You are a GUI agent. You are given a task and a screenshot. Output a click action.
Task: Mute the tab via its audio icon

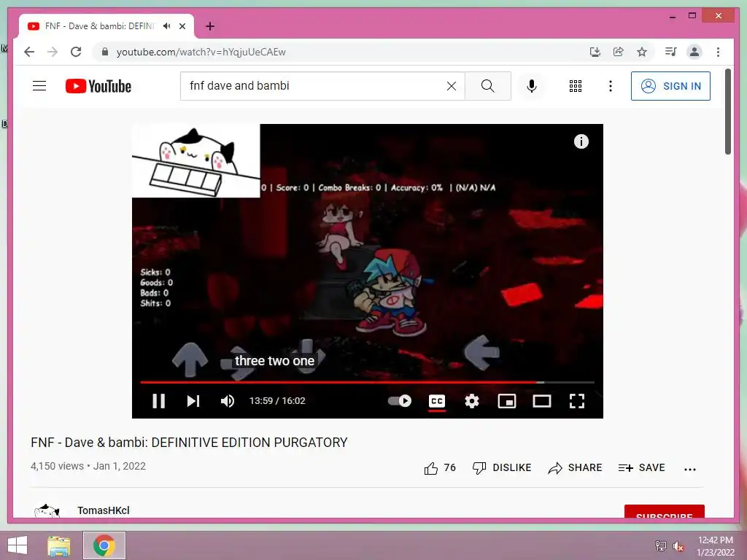(x=166, y=26)
